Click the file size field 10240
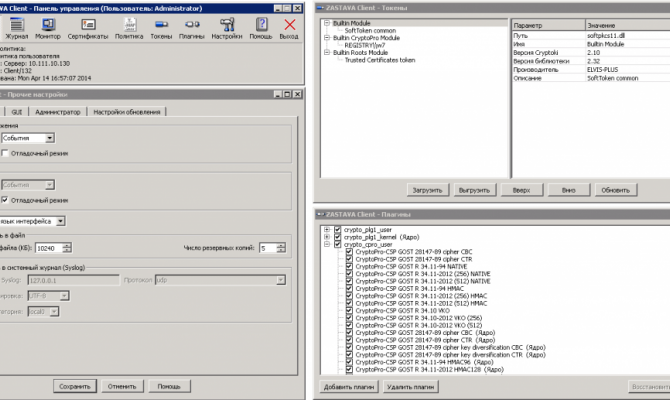Viewport: 670px width, 400px height. click(x=49, y=248)
